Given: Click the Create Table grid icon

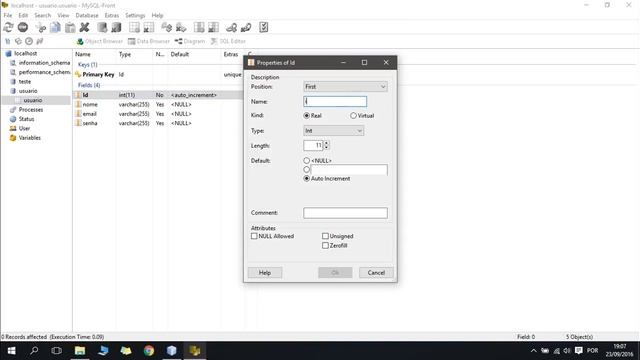Looking at the screenshot, I should [134, 27].
